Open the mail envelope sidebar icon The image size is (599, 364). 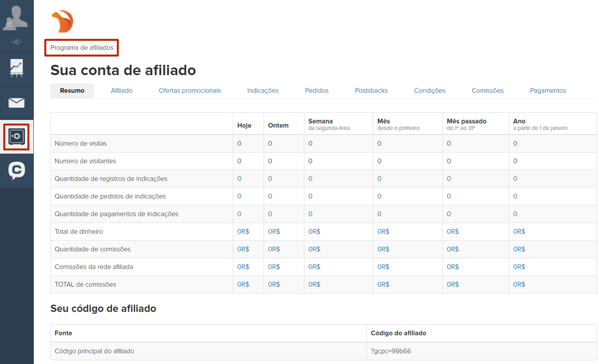[x=16, y=103]
